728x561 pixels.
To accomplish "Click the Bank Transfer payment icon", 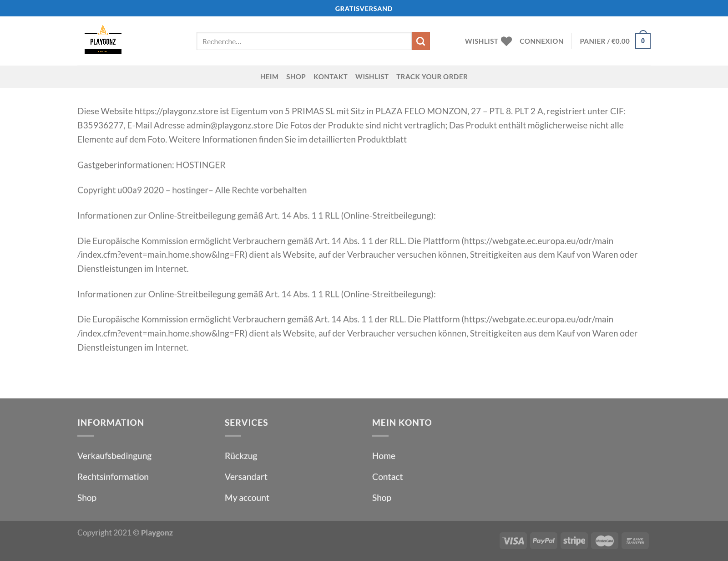I will 635,541.
